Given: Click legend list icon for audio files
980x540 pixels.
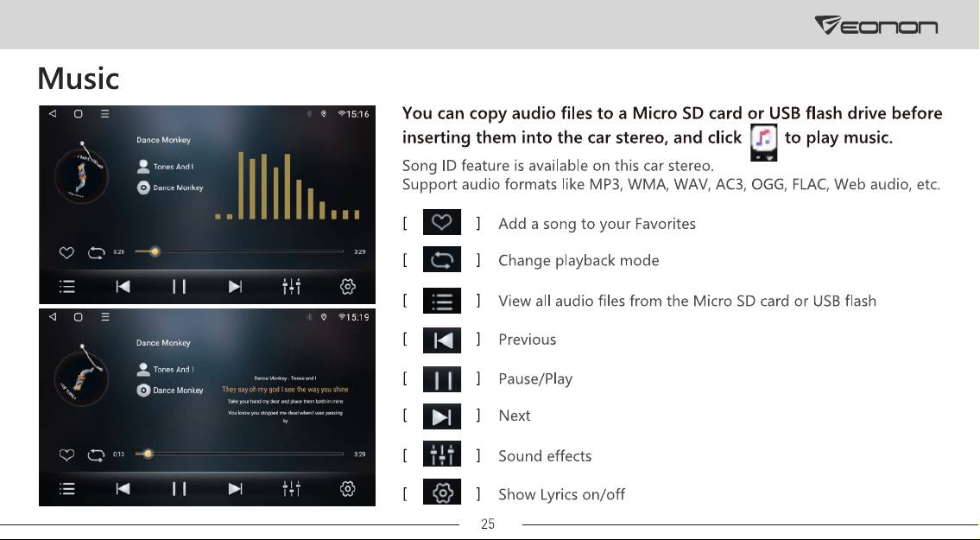Looking at the screenshot, I should pos(442,301).
